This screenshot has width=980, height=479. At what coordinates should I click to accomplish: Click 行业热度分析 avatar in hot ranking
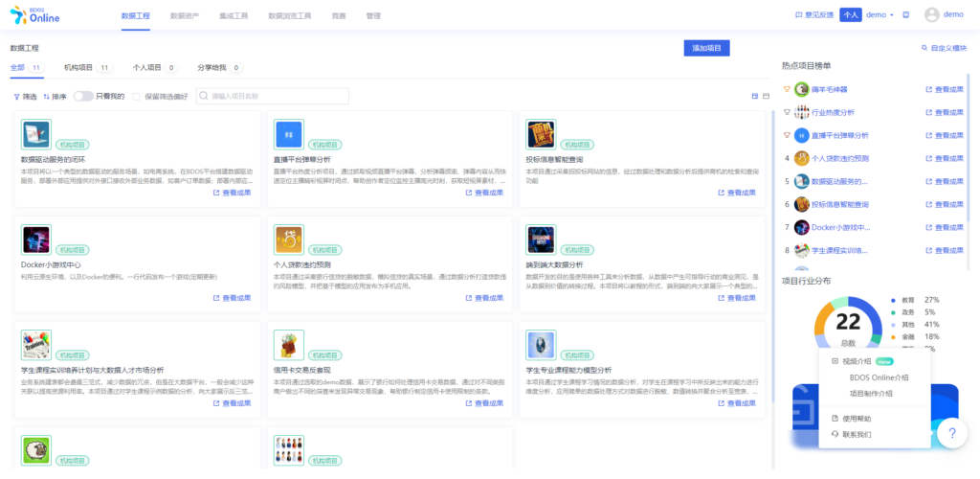[x=802, y=112]
